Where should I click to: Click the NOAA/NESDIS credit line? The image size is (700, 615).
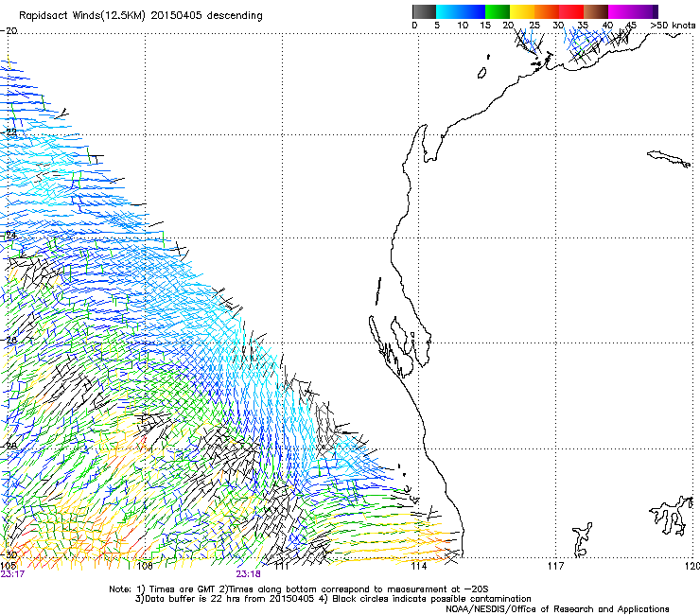pos(557,609)
